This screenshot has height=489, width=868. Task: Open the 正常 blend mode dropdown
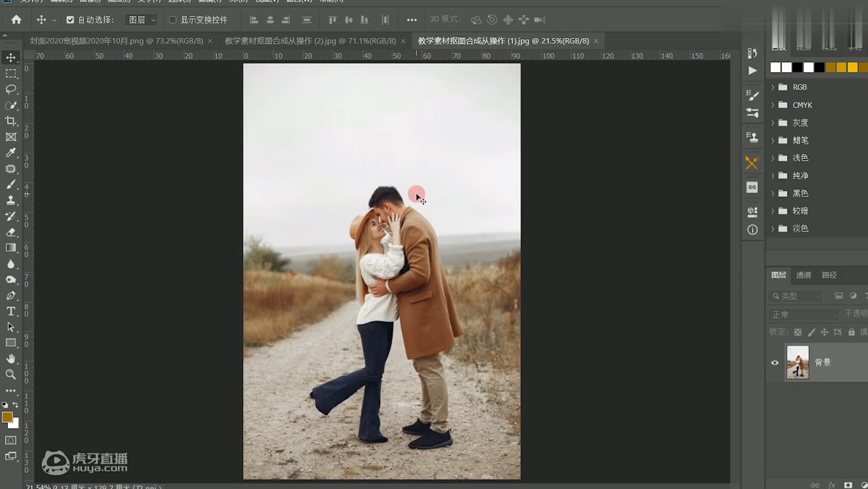tap(804, 315)
